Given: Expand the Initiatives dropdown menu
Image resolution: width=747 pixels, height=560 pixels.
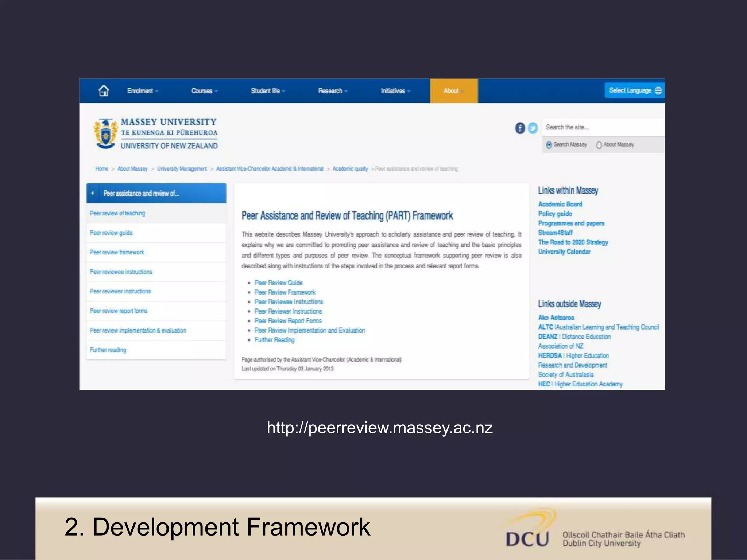Looking at the screenshot, I should (x=396, y=91).
